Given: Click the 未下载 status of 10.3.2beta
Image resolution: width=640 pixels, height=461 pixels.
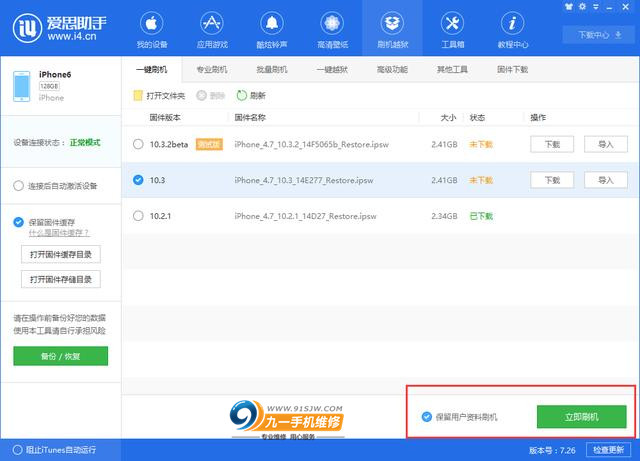Looking at the screenshot, I should click(481, 145).
